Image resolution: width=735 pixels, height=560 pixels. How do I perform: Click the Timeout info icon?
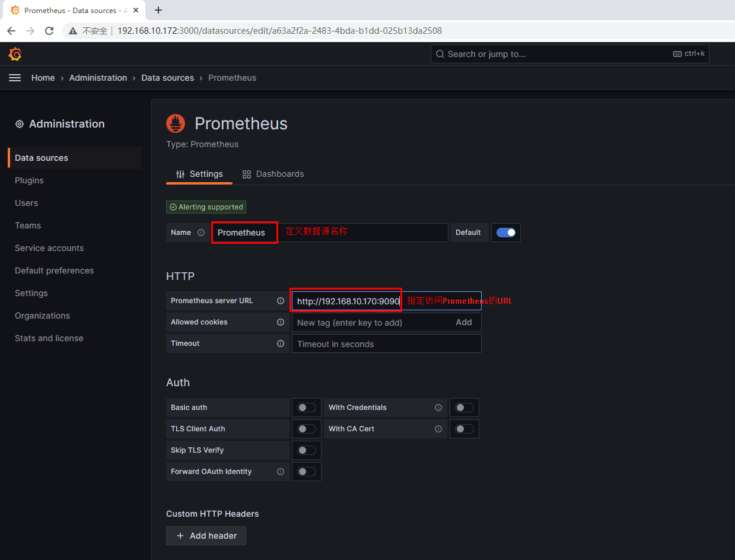[281, 343]
